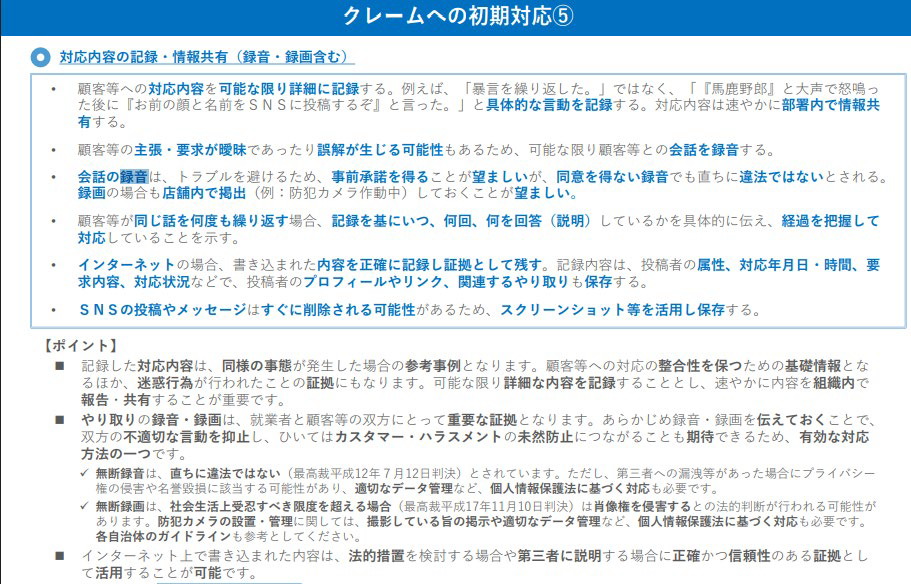Click the bold phrase 防犯カメラの設置・管理

(225, 521)
